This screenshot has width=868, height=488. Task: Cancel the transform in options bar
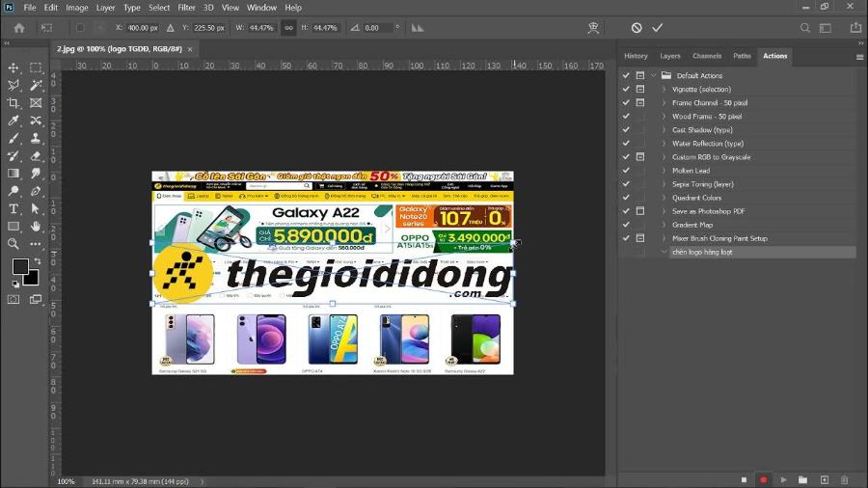(x=637, y=28)
